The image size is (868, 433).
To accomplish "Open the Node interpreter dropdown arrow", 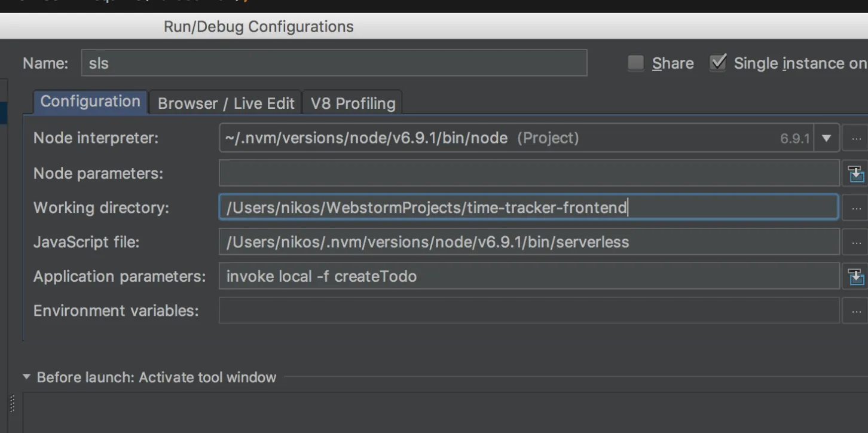I will [826, 138].
